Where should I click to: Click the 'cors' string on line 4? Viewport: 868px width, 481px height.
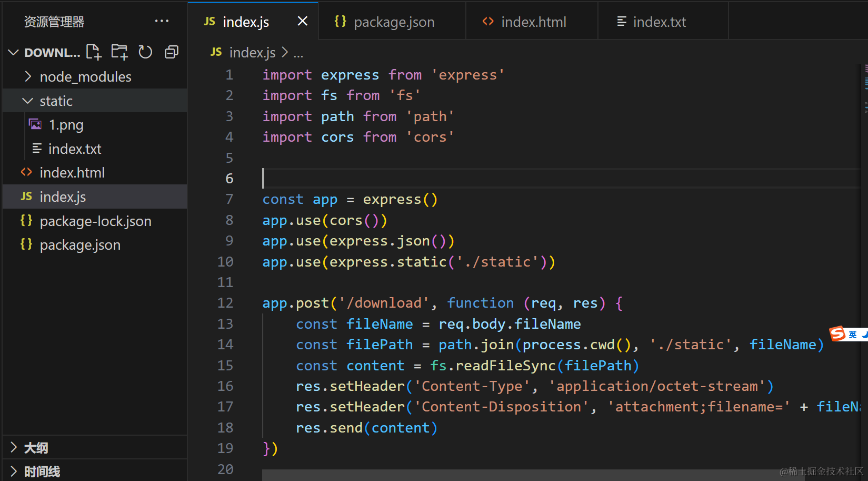430,137
